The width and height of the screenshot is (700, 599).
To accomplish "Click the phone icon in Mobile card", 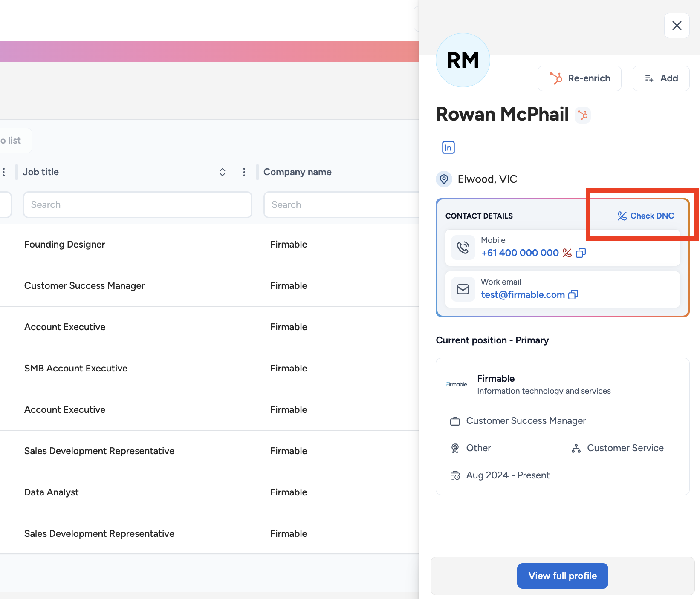I will point(463,248).
